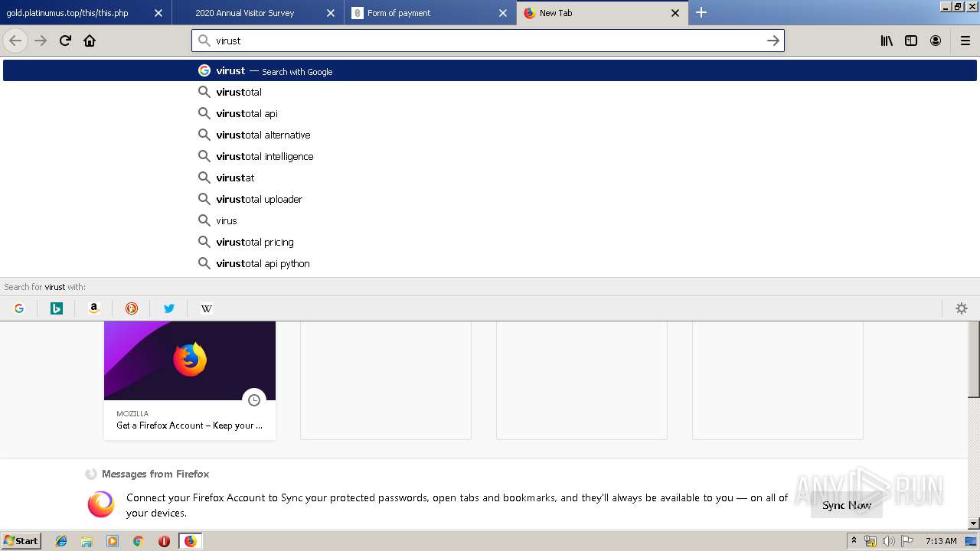The width and height of the screenshot is (980, 551).
Task: Reload the current page
Action: [x=65, y=41]
